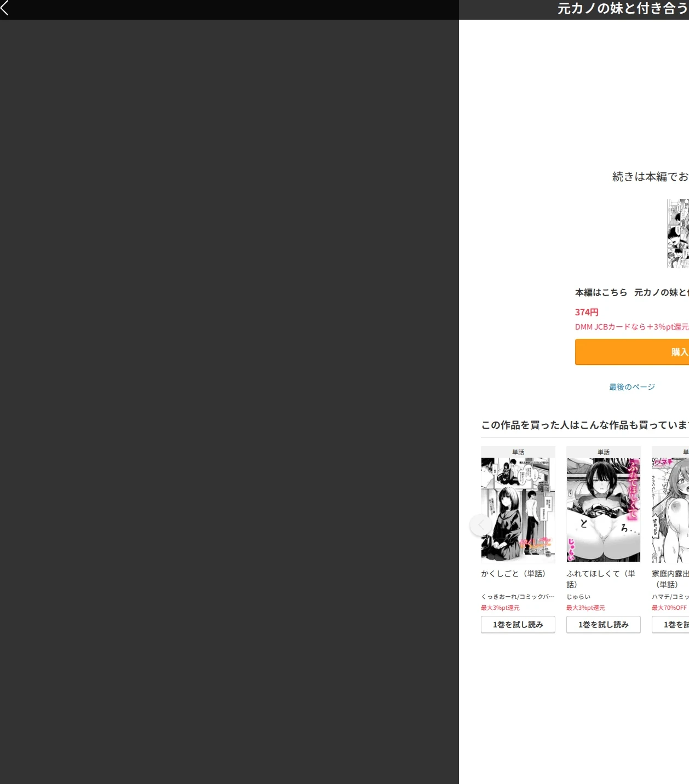
Task: Open author link くっきおーれ/コミックバ…
Action: pos(518,597)
